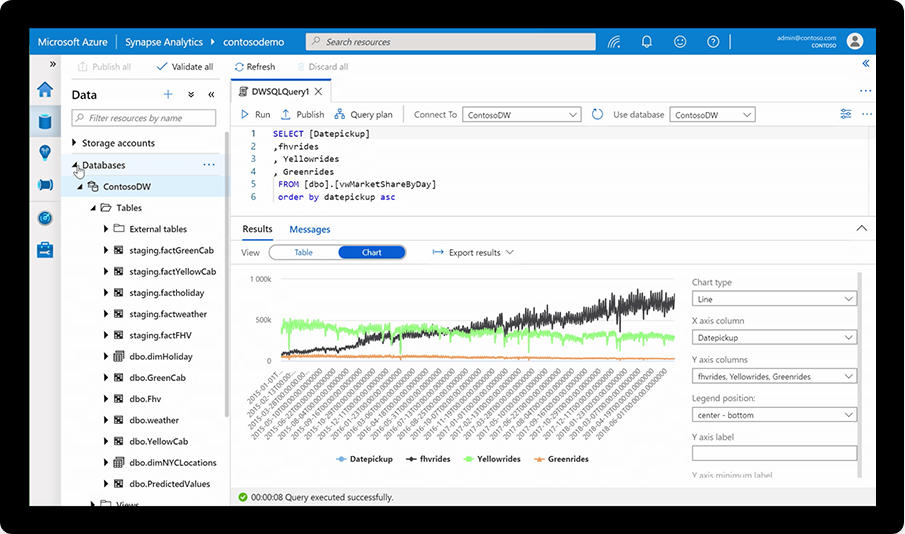The width and height of the screenshot is (905, 534).
Task: Collapse the results pane chevron
Action: 862,228
